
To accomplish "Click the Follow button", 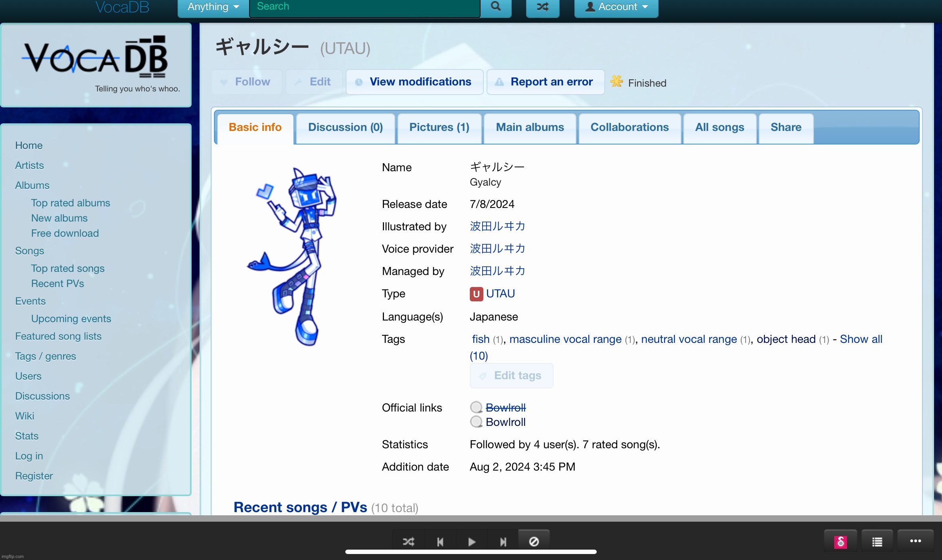I will [247, 82].
